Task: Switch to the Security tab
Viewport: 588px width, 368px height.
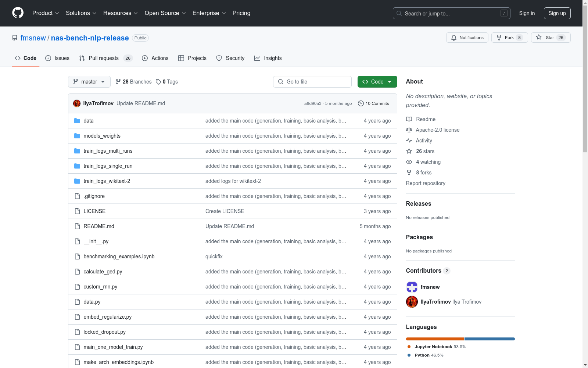Action: pos(230,58)
